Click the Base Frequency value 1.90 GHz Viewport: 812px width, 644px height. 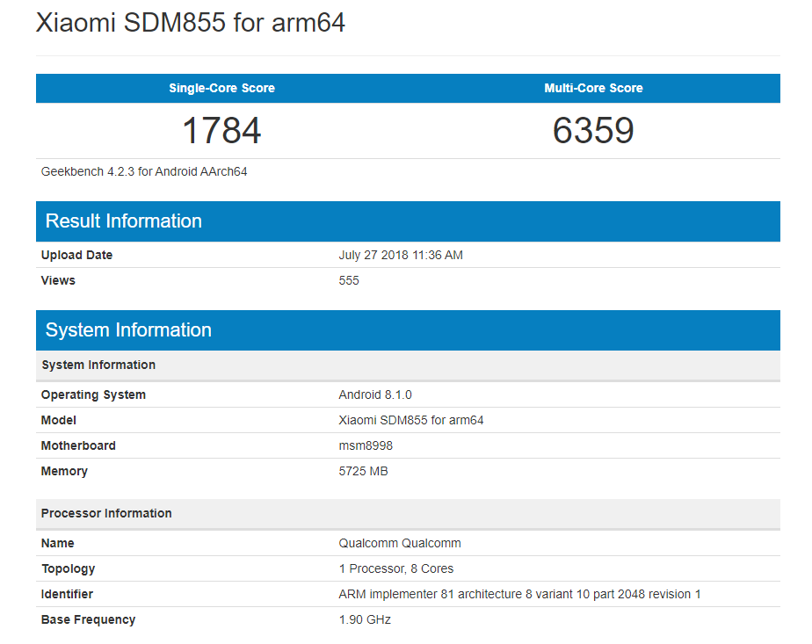click(361, 619)
